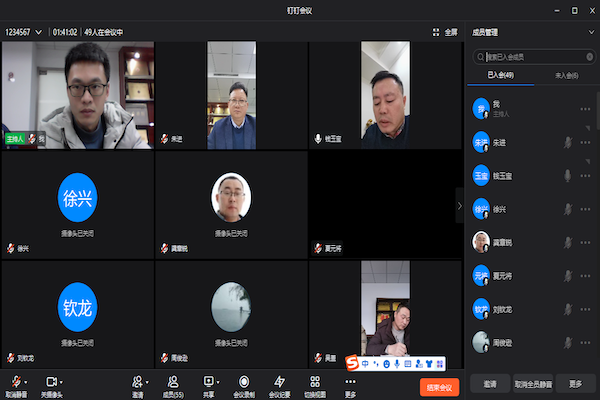
Task: Click the 会议录制 record icon
Action: pyautogui.click(x=243, y=381)
